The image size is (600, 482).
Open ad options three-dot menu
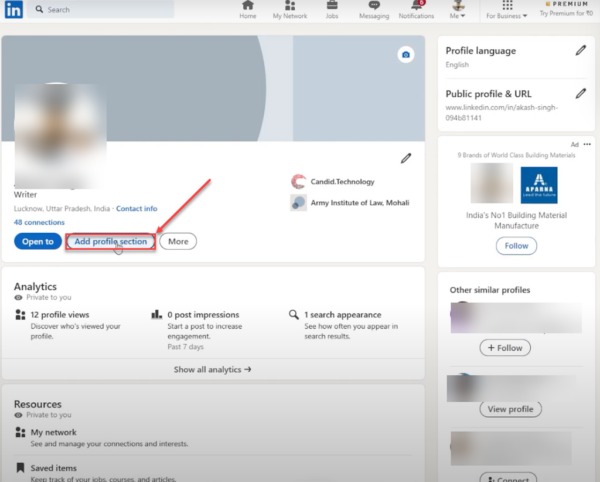587,145
